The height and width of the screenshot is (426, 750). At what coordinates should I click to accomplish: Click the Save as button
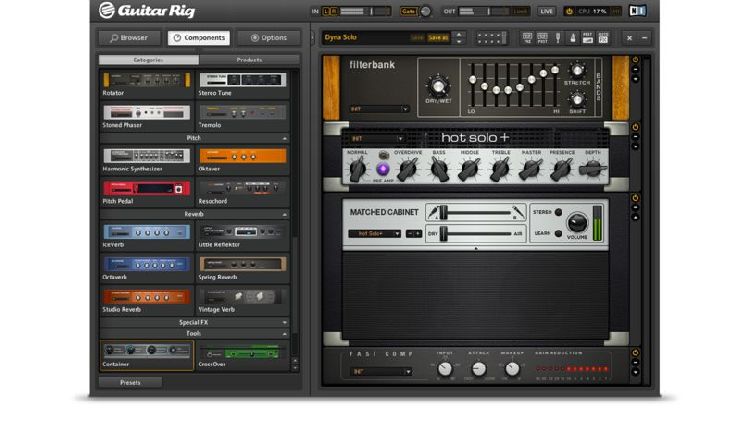pyautogui.click(x=438, y=38)
